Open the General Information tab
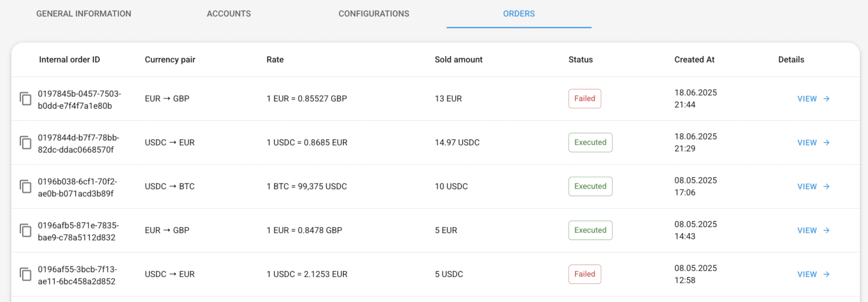The image size is (868, 302). coord(84,14)
